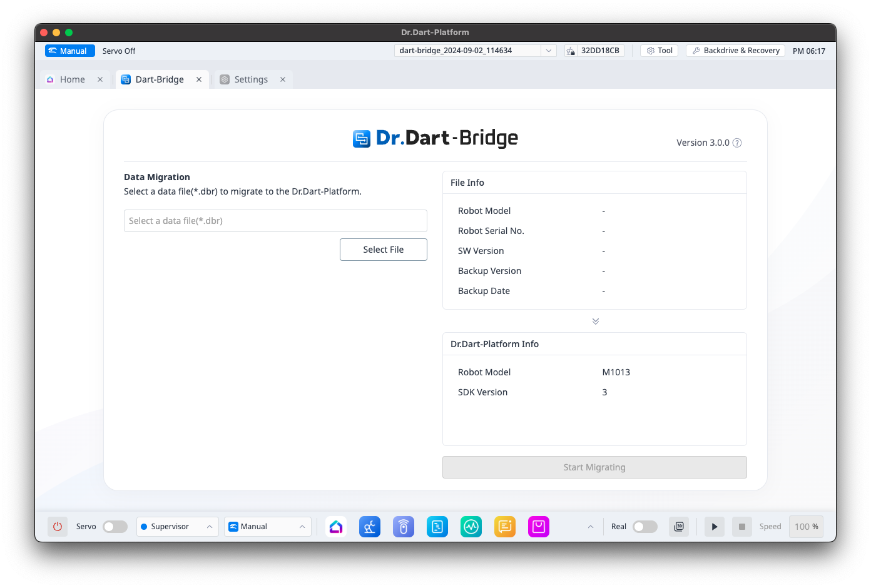Toggle the Servo switch on
The image size is (871, 588).
pos(115,527)
